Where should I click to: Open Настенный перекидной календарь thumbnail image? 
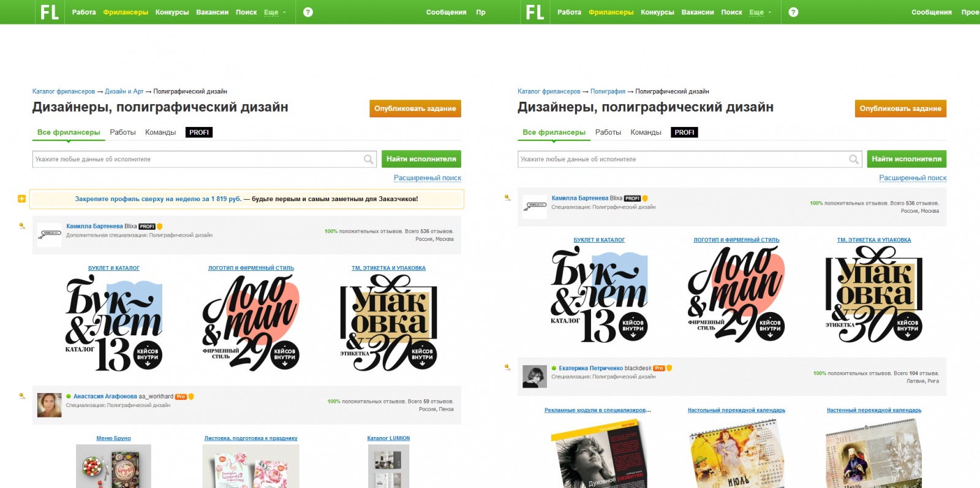(874, 452)
